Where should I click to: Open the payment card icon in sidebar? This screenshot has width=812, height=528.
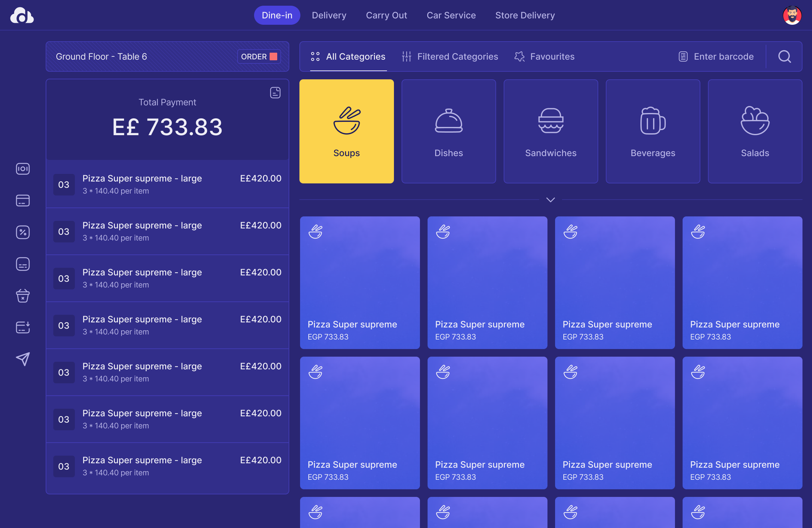click(23, 201)
